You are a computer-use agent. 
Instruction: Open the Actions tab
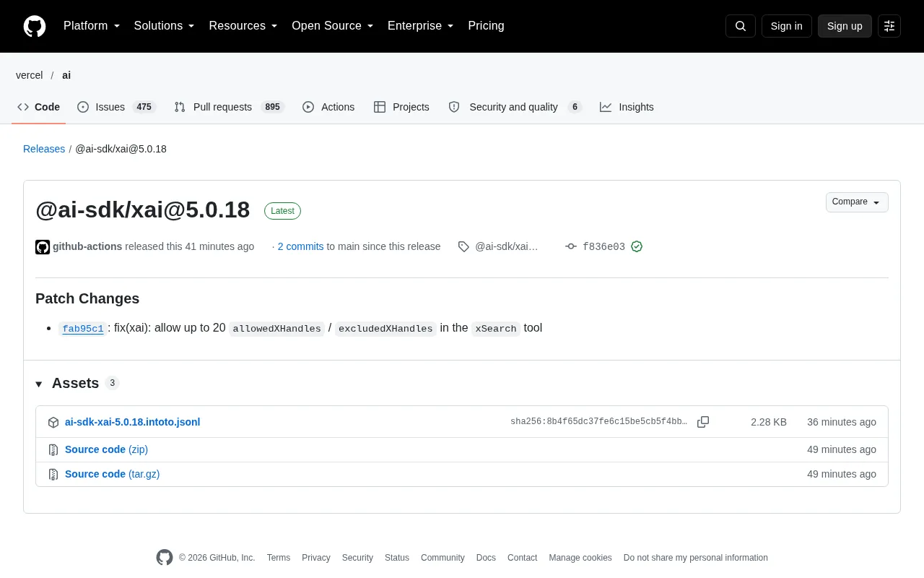pos(328,107)
